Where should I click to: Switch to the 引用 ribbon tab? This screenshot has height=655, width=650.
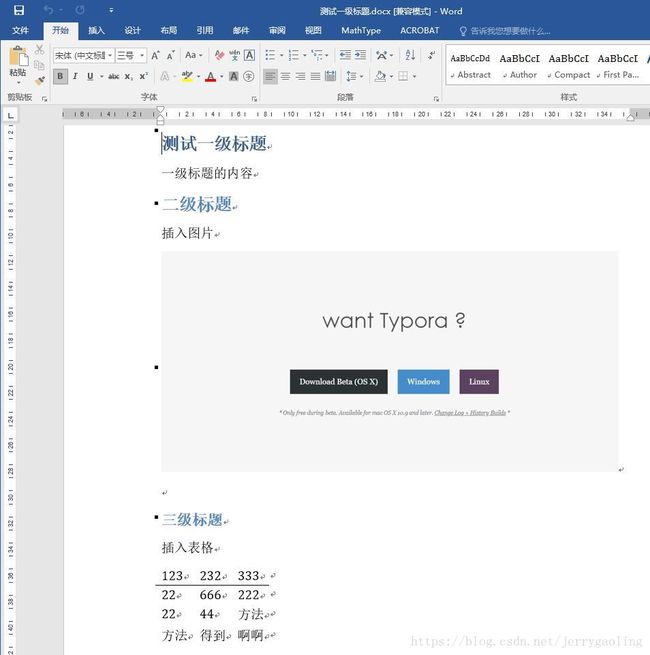pos(205,30)
